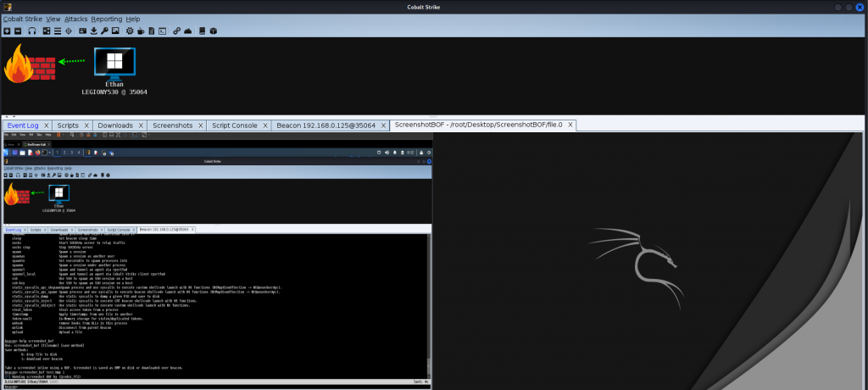Open Credentials via ID card icon
Screen dimensions: 868x390
point(82,31)
